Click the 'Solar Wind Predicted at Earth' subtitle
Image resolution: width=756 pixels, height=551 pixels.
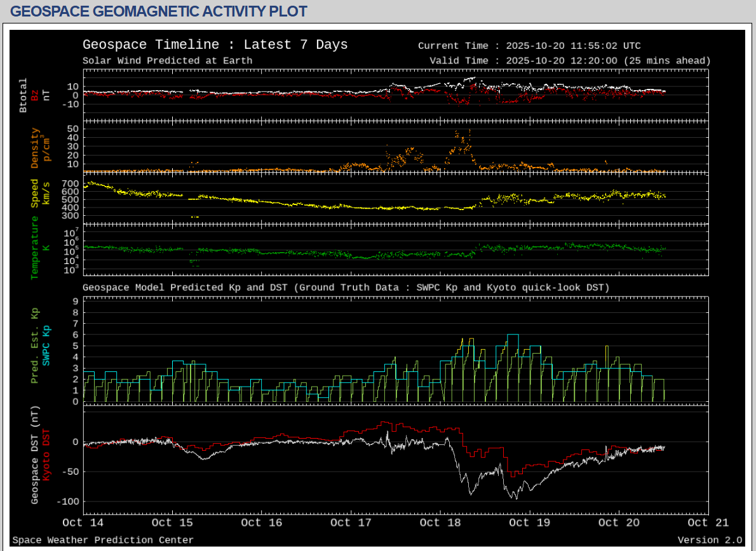(167, 61)
